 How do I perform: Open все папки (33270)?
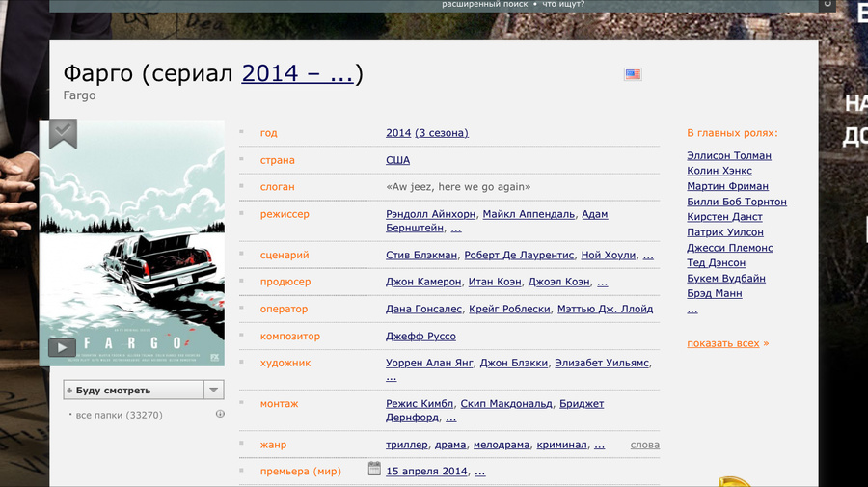coord(119,415)
